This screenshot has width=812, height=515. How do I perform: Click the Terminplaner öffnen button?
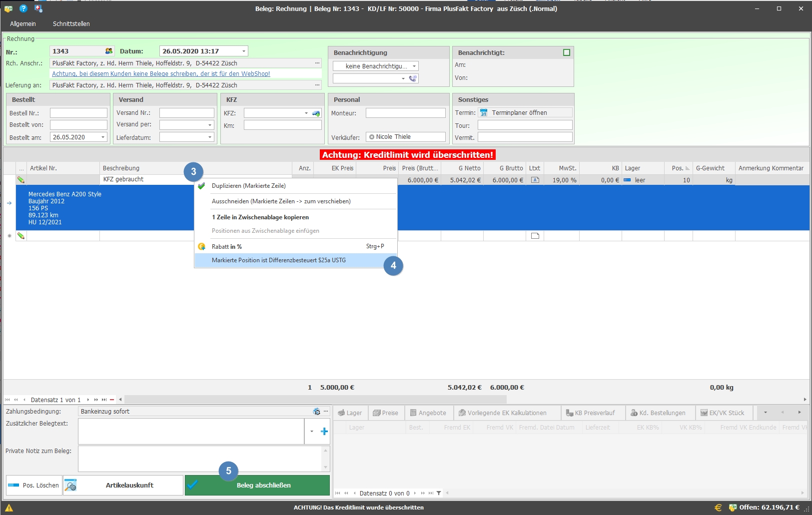pos(525,113)
